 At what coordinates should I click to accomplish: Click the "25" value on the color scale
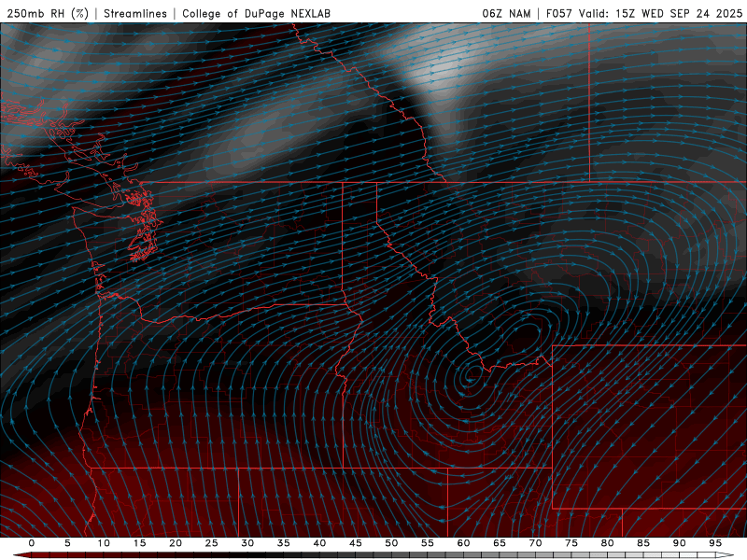pos(212,543)
